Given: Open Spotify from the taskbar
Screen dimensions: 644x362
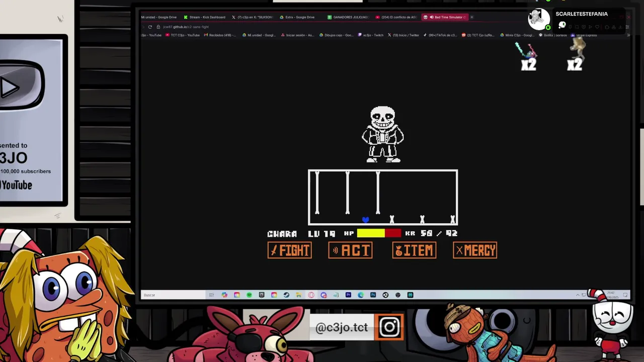Looking at the screenshot, I should (x=249, y=295).
